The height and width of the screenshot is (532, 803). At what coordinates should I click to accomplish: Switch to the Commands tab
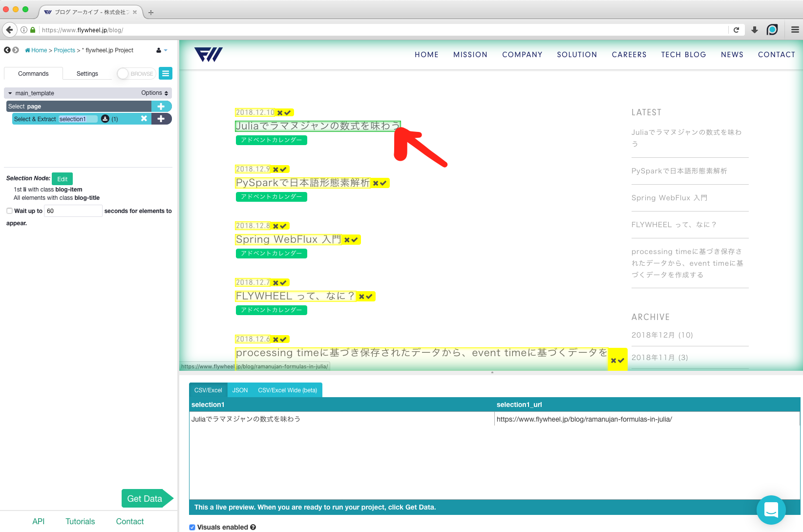33,73
